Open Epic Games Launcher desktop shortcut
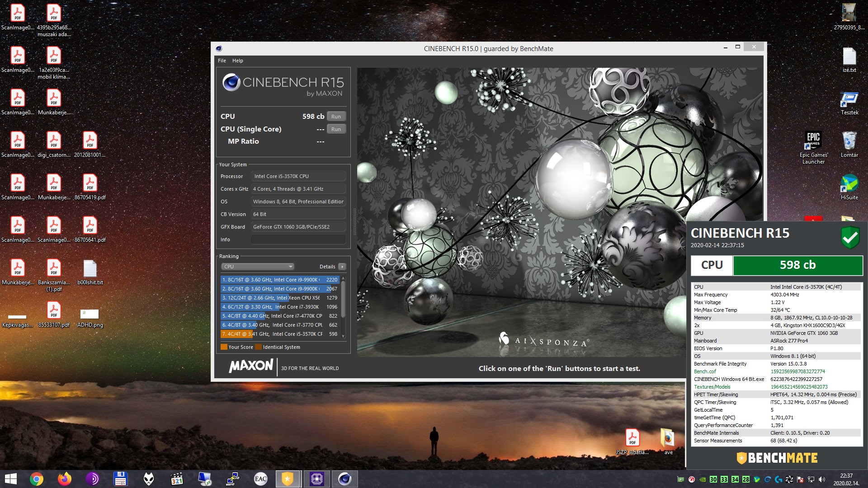 coord(813,148)
